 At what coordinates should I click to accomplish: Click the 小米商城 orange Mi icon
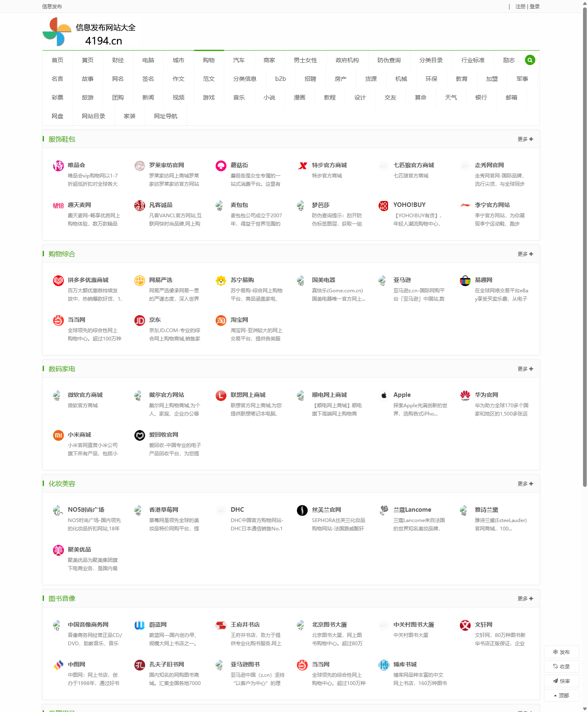58,435
